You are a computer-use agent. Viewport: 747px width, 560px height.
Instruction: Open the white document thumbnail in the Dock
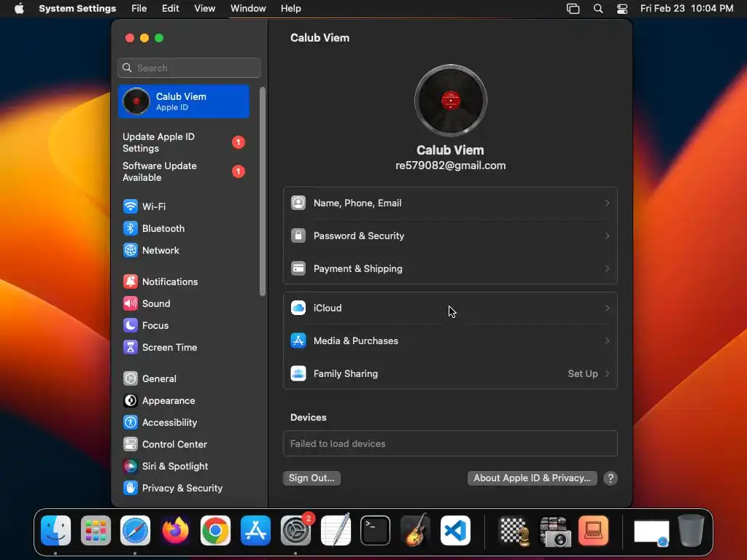click(x=651, y=532)
